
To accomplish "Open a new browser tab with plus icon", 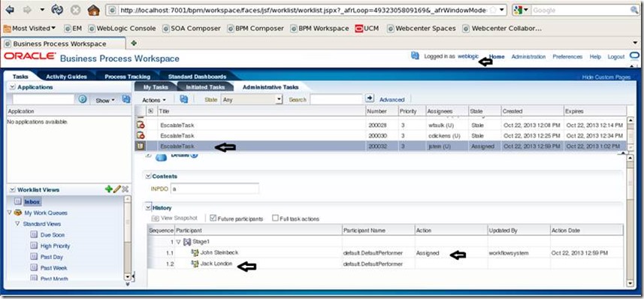I will click(134, 43).
